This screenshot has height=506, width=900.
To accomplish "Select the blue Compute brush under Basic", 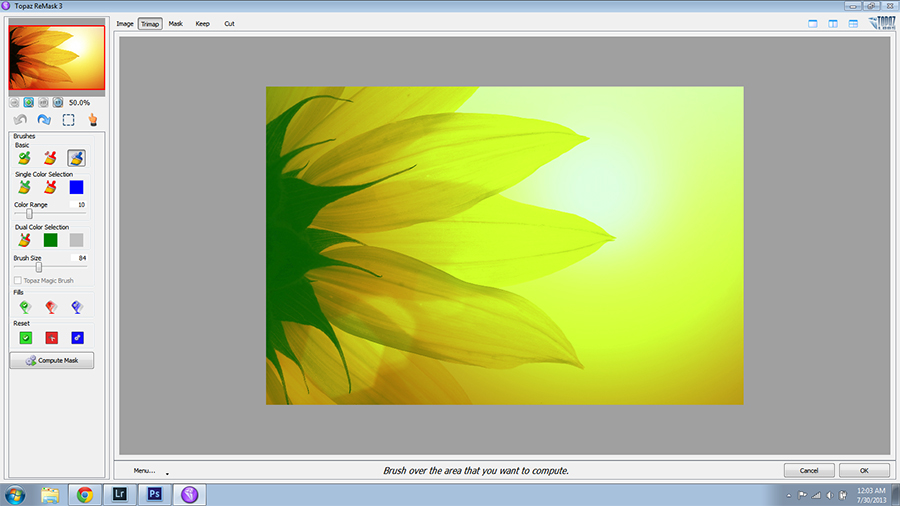I will (x=76, y=158).
